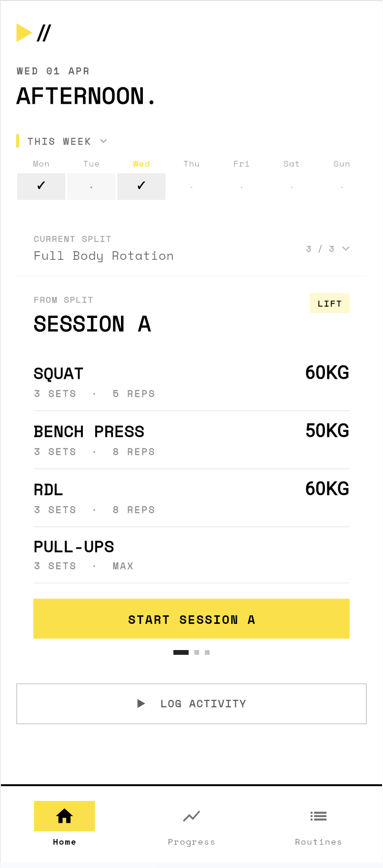This screenshot has height=868, width=383.
Task: Select the play icon in Log Activity
Action: tap(141, 703)
